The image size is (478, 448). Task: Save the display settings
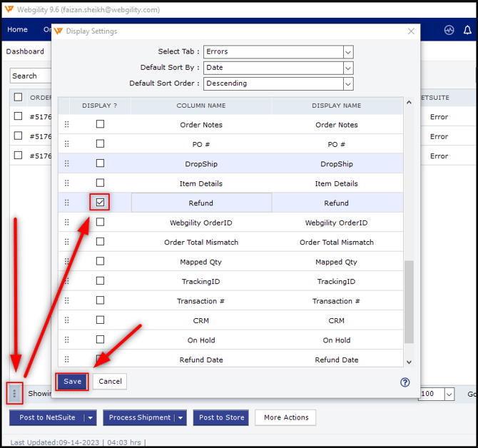(73, 382)
